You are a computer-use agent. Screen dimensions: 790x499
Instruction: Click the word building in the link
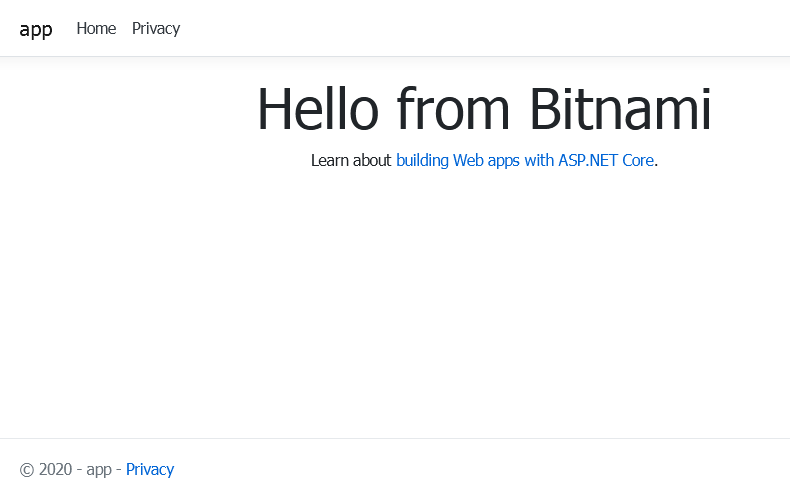(x=423, y=160)
